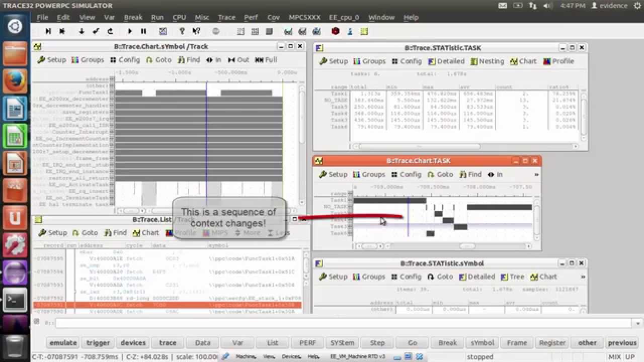The width and height of the screenshot is (644, 362).
Task: Click Profile in Trace.STATistic.TASK window
Action: 558,61
